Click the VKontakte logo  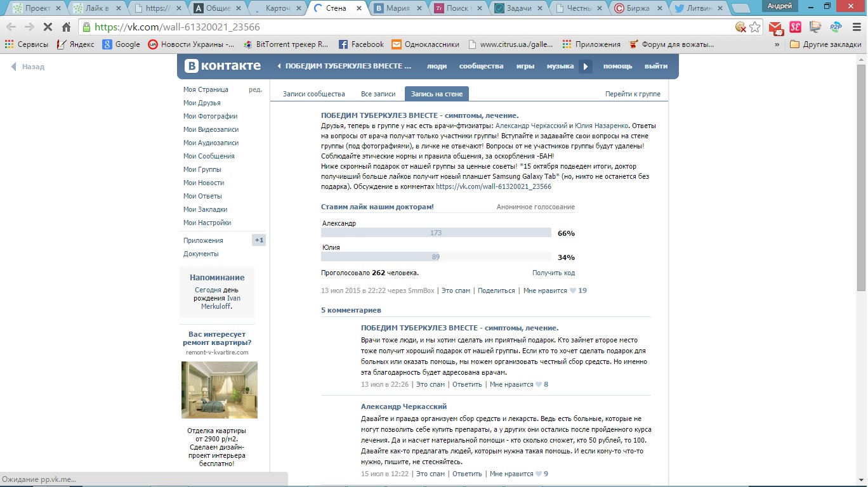click(222, 66)
